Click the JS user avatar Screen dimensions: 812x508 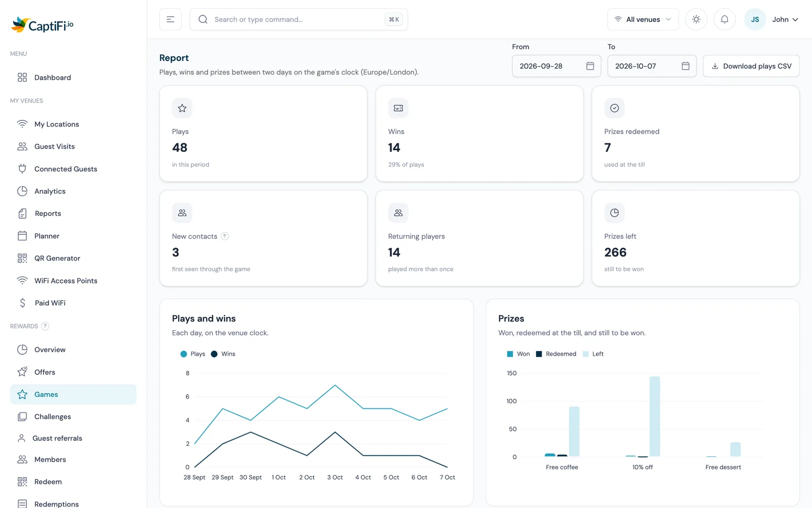coord(755,19)
